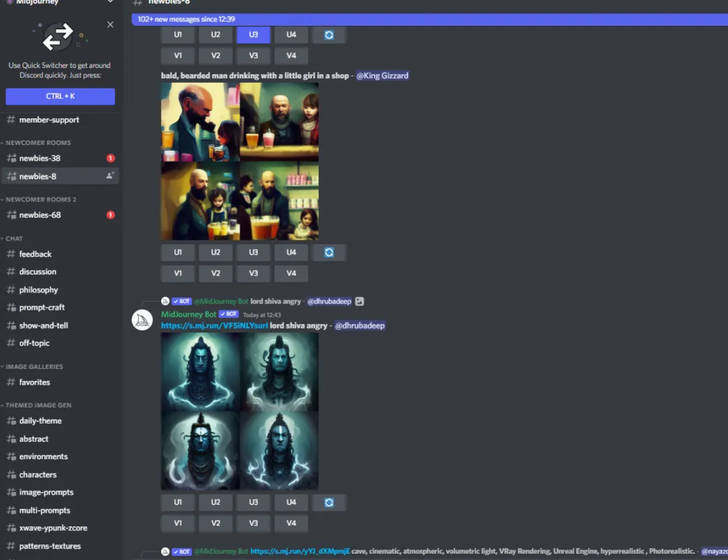Click U1 above the bearded man images
The height and width of the screenshot is (560, 728).
[x=178, y=35]
